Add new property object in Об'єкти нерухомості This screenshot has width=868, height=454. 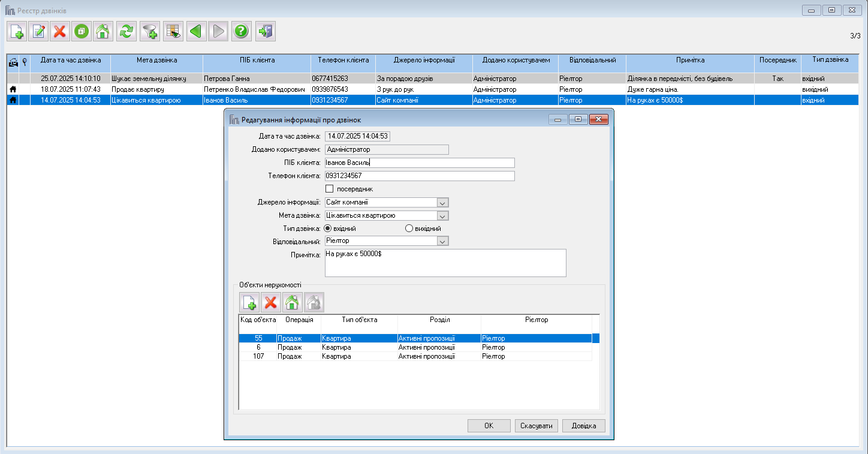[x=249, y=302]
